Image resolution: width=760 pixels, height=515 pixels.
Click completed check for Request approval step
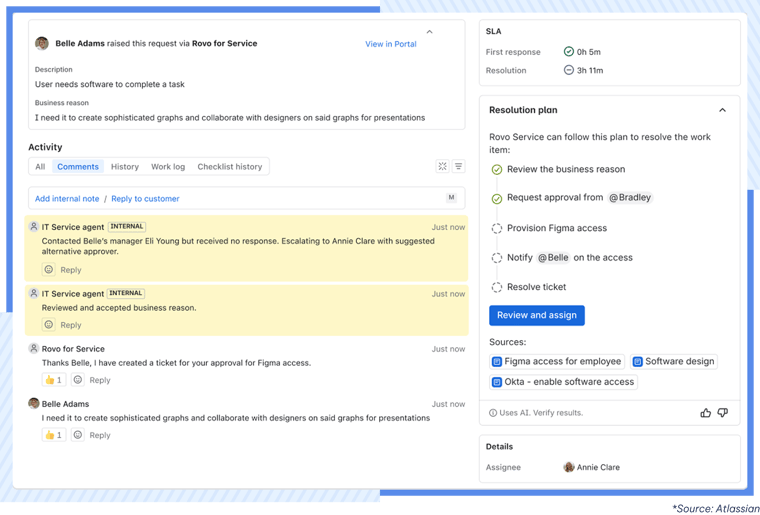pos(496,199)
